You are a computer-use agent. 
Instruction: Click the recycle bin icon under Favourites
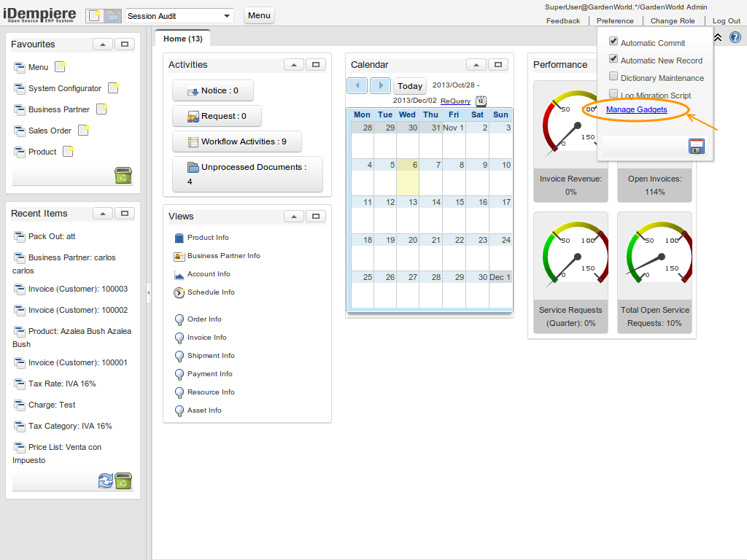123,176
